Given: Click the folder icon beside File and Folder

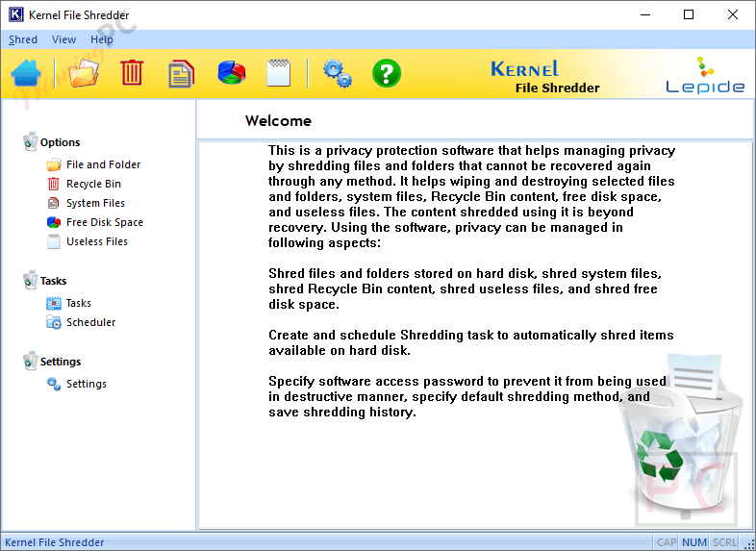Looking at the screenshot, I should point(54,164).
